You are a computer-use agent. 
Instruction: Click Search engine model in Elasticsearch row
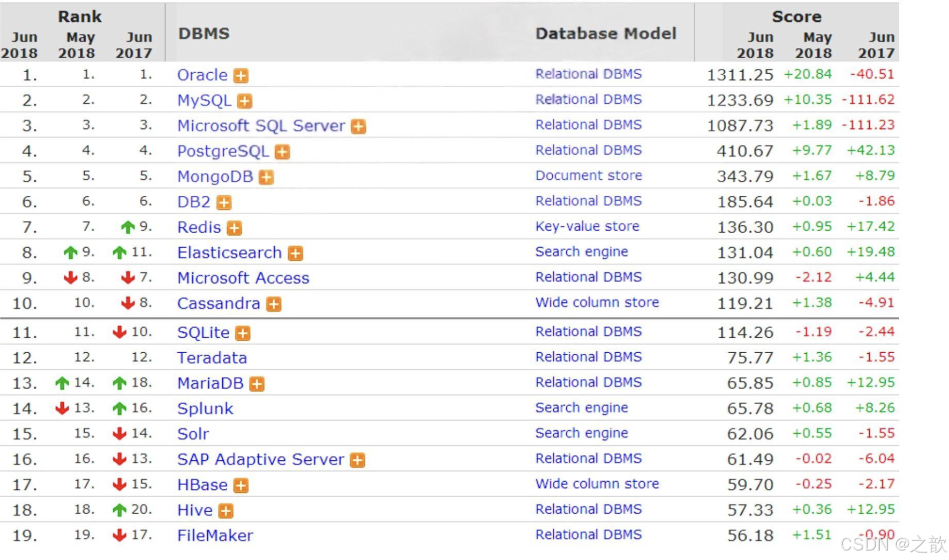[582, 252]
